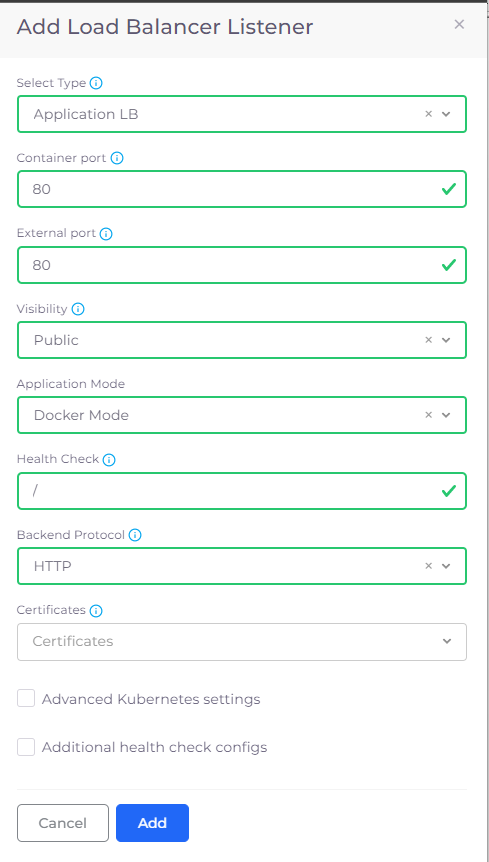
Task: Click the info icon next to Container port
Action: point(117,158)
